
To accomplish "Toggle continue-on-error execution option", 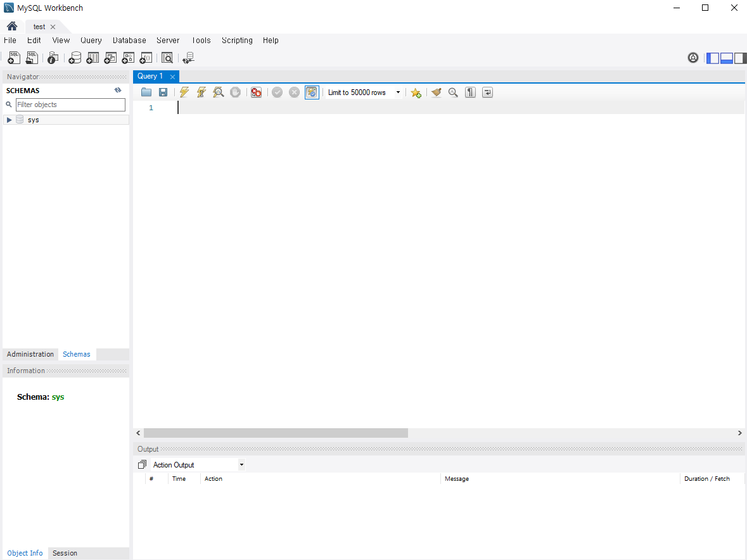I will point(257,92).
